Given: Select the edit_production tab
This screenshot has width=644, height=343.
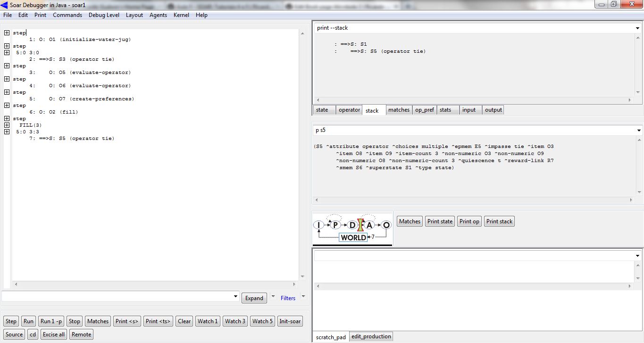Looking at the screenshot, I should (x=371, y=336).
